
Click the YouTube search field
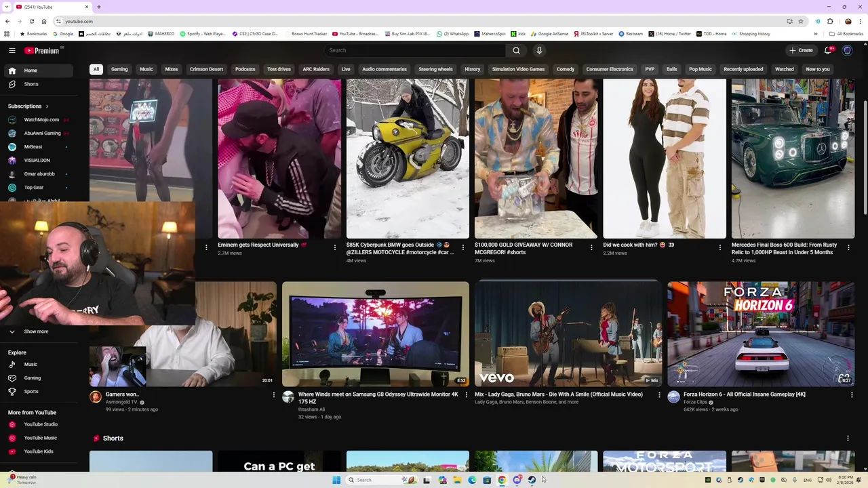pos(414,50)
